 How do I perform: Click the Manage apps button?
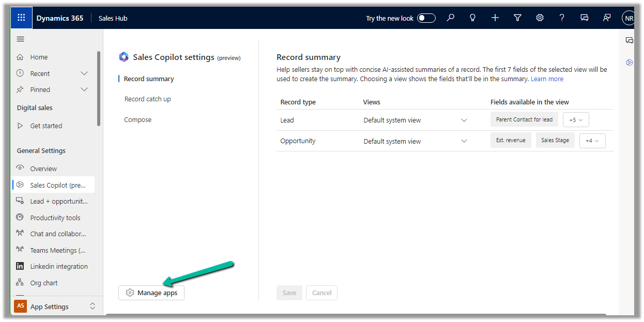pyautogui.click(x=151, y=293)
